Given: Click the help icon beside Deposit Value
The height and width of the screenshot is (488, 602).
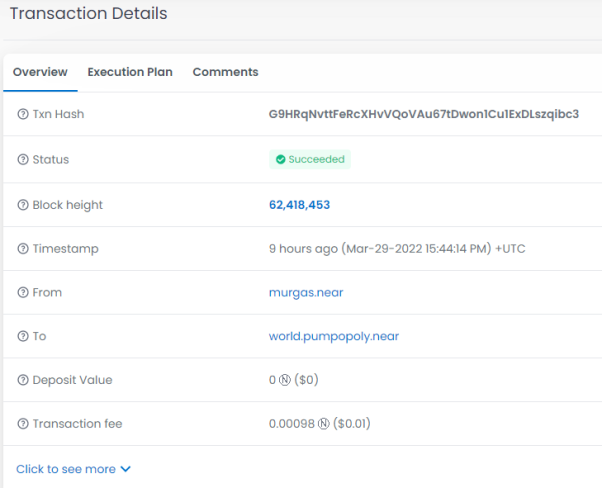Looking at the screenshot, I should [23, 380].
